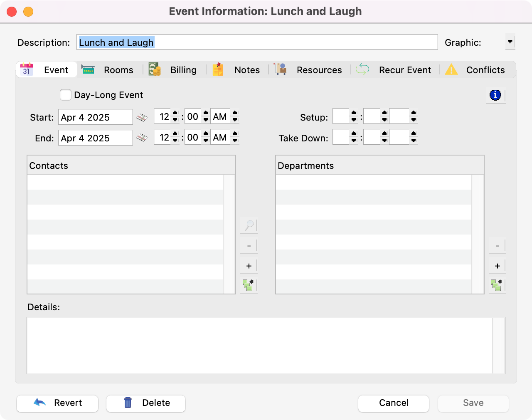Go to the Conflicts tab
Screen dimensions: 532x420
pyautogui.click(x=475, y=70)
